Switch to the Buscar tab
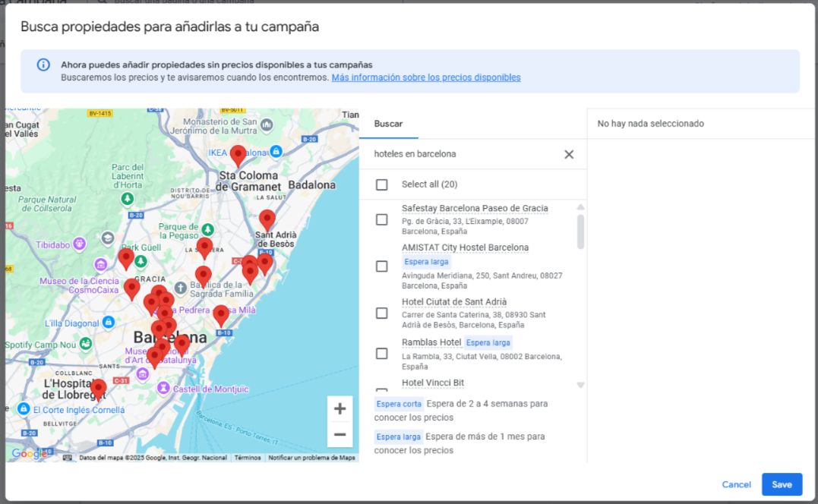Image resolution: width=818 pixels, height=504 pixels. click(x=389, y=124)
